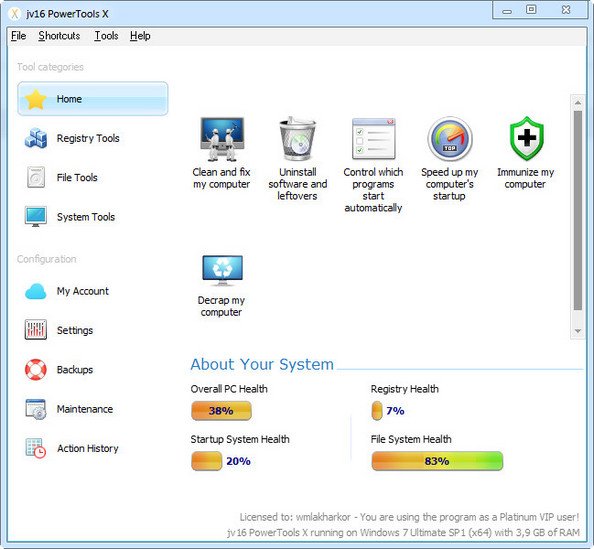The height and width of the screenshot is (549, 594).
Task: Click 'Decrap my computer' caption
Action: (221, 306)
